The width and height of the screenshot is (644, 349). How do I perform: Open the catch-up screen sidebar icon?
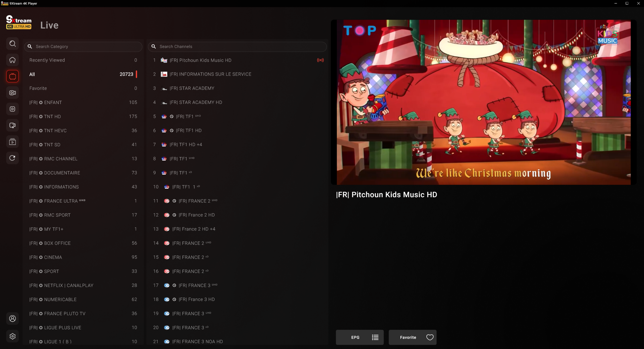[12, 125]
